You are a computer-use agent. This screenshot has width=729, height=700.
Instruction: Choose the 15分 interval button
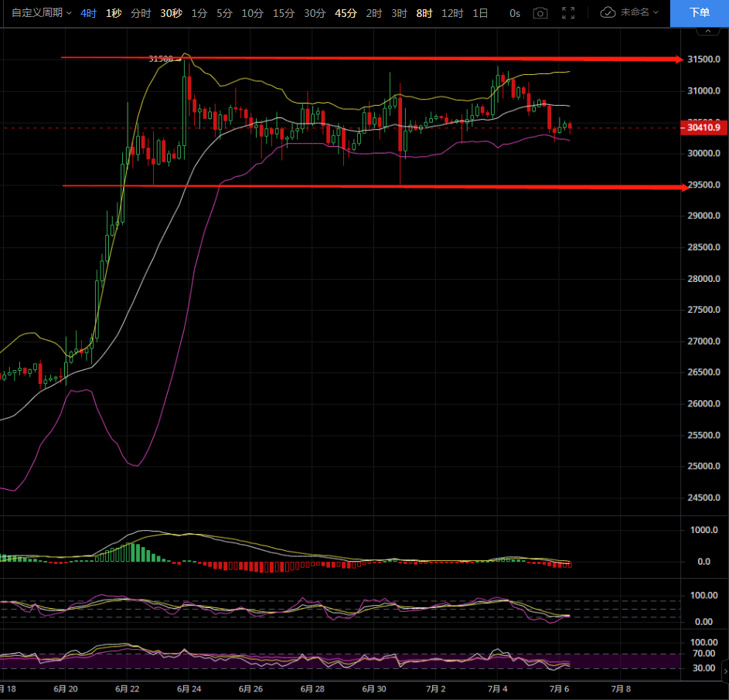click(284, 13)
